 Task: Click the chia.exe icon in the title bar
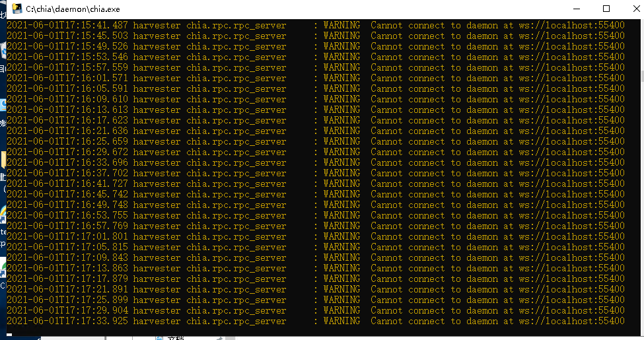pos(17,9)
